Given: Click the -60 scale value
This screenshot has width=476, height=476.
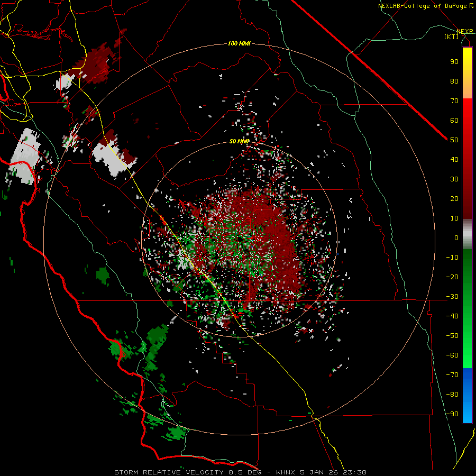Looking at the screenshot, I should point(452,355).
